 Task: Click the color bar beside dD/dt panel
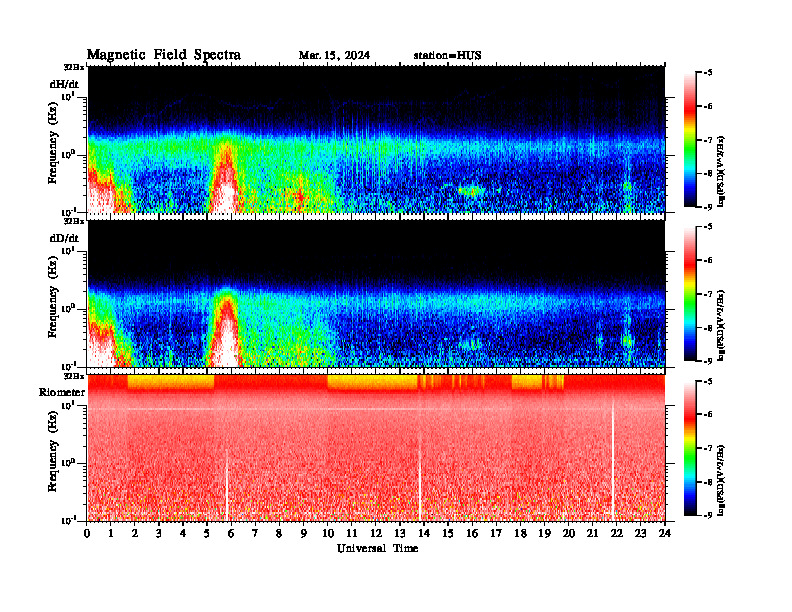pyautogui.click(x=689, y=294)
